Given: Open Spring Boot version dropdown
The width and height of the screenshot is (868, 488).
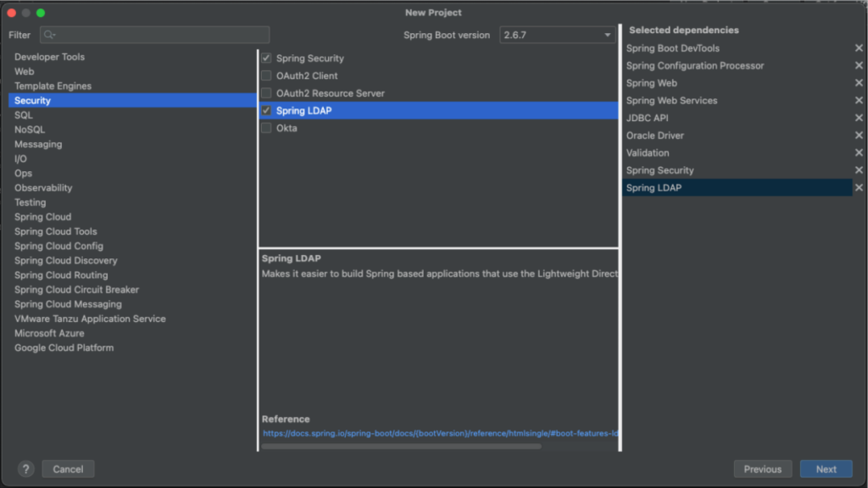Looking at the screenshot, I should pos(558,35).
